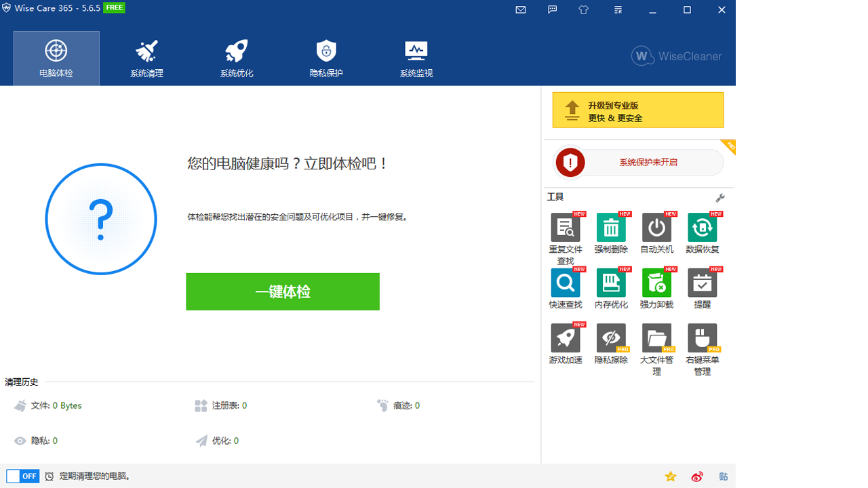Screen dimensions: 868x488
Task: Click the wrench icon in the 工具 panel
Action: click(720, 197)
